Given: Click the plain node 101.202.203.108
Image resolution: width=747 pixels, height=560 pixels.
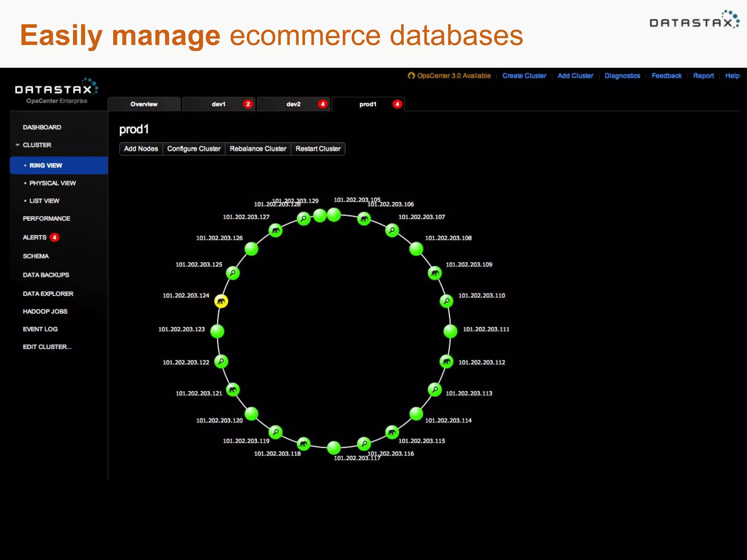Looking at the screenshot, I should [416, 249].
